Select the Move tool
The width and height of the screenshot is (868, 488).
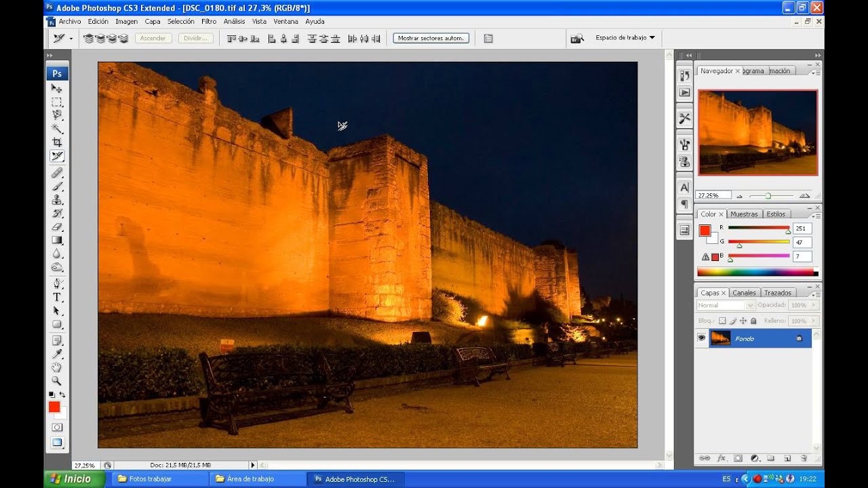tap(57, 88)
